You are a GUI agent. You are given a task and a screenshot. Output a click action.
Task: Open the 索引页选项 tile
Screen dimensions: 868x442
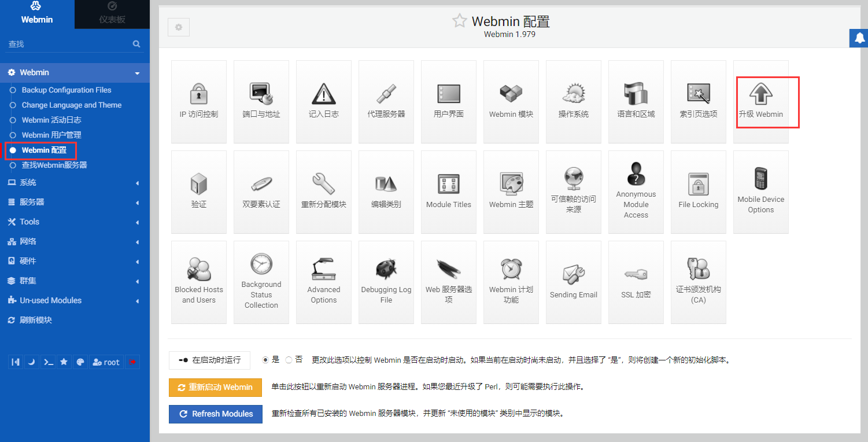pos(699,102)
